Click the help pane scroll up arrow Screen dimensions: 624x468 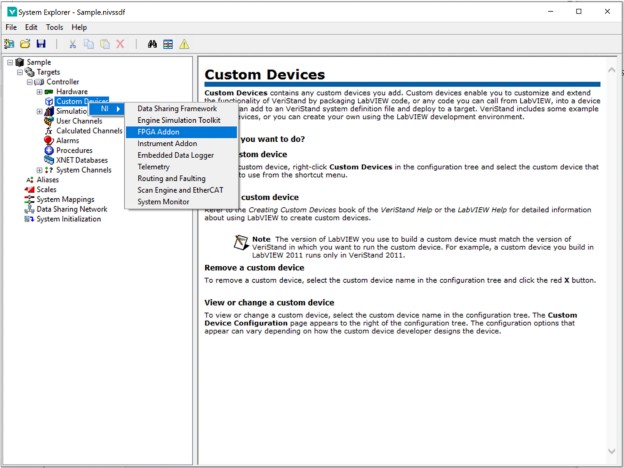click(x=612, y=70)
